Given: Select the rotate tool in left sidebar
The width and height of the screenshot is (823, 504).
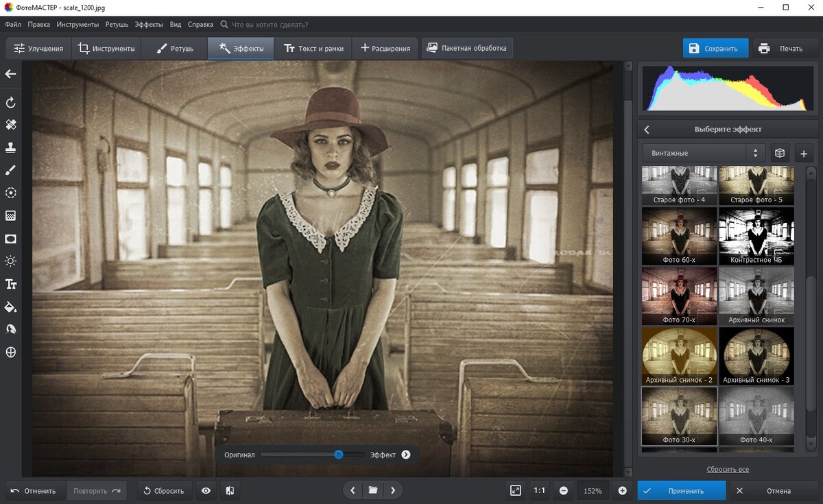Looking at the screenshot, I should pyautogui.click(x=10, y=103).
